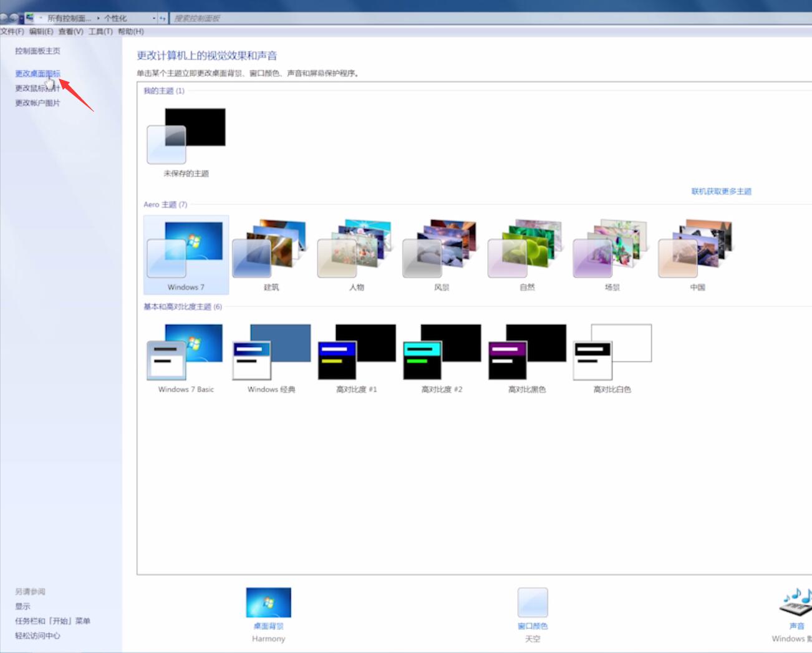Select the 高对比度 #1 theme
The height and width of the screenshot is (653, 812).
(x=356, y=358)
